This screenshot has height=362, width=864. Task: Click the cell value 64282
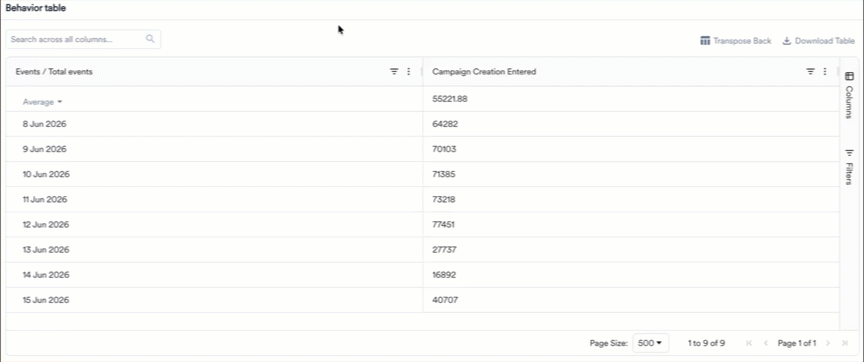(x=445, y=125)
